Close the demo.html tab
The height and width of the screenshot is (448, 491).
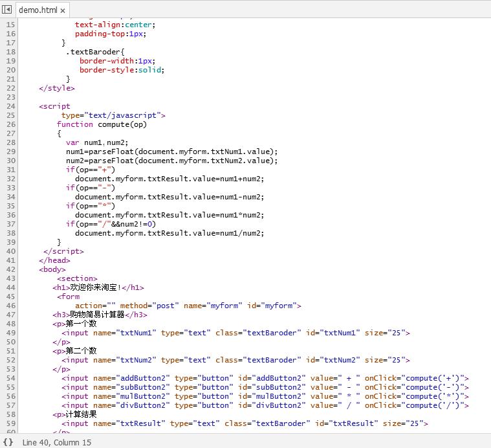pyautogui.click(x=63, y=10)
